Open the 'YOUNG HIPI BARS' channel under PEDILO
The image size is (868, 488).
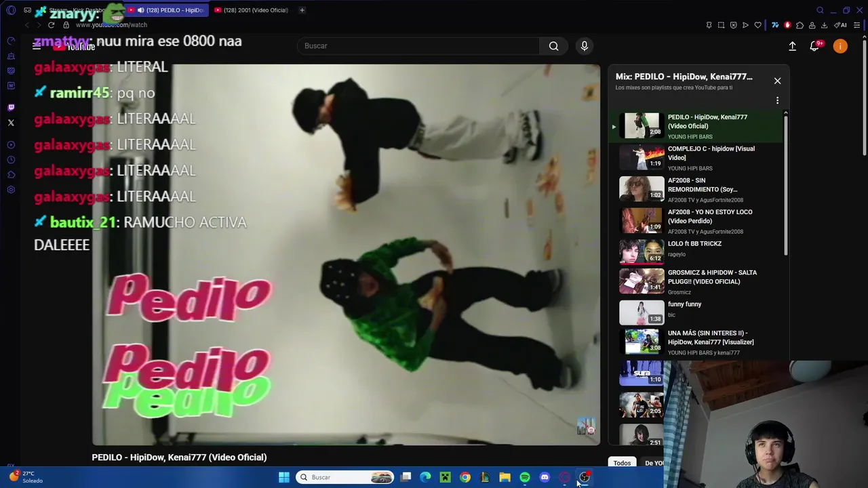690,137
